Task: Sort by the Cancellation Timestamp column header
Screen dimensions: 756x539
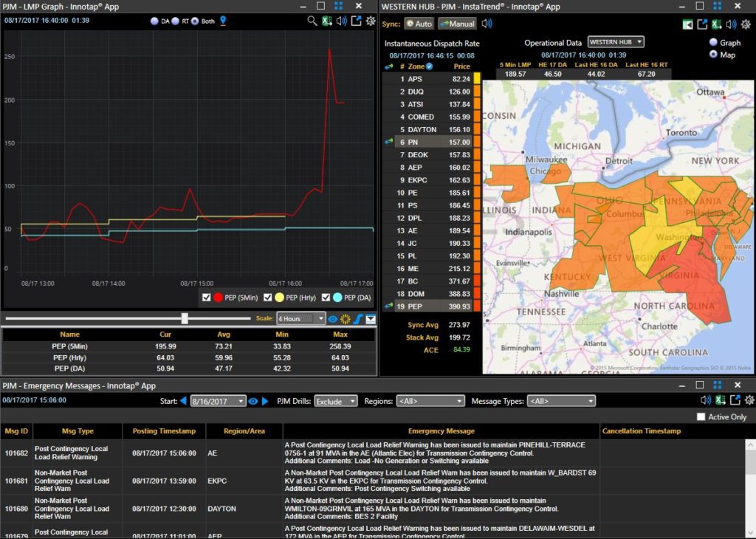Action: [x=642, y=431]
